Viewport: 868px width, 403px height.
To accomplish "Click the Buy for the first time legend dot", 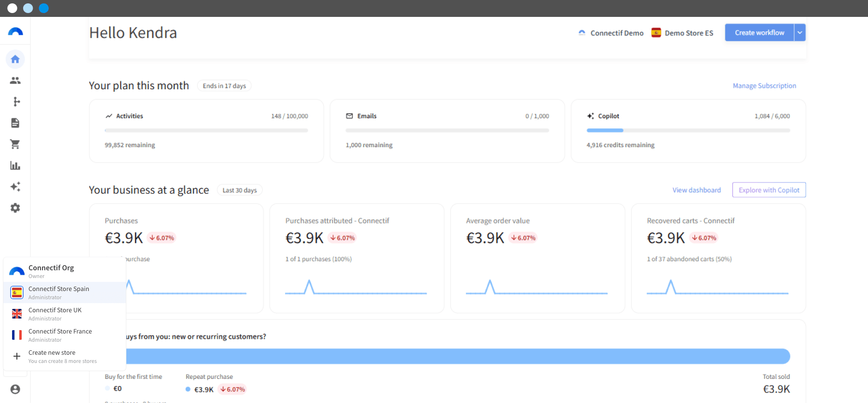I will pos(108,389).
